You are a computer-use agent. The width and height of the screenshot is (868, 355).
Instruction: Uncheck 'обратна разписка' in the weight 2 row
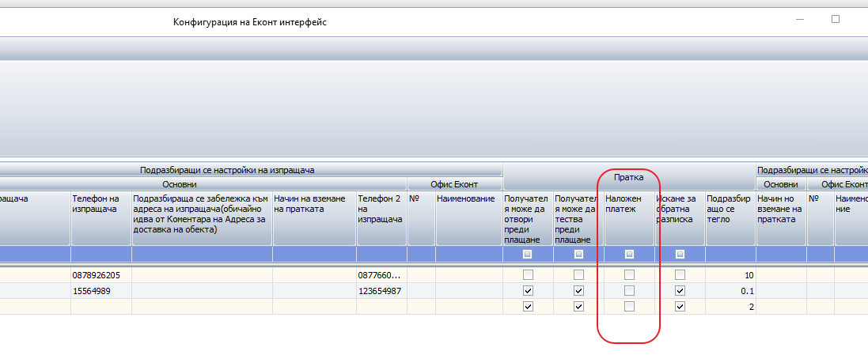680,306
